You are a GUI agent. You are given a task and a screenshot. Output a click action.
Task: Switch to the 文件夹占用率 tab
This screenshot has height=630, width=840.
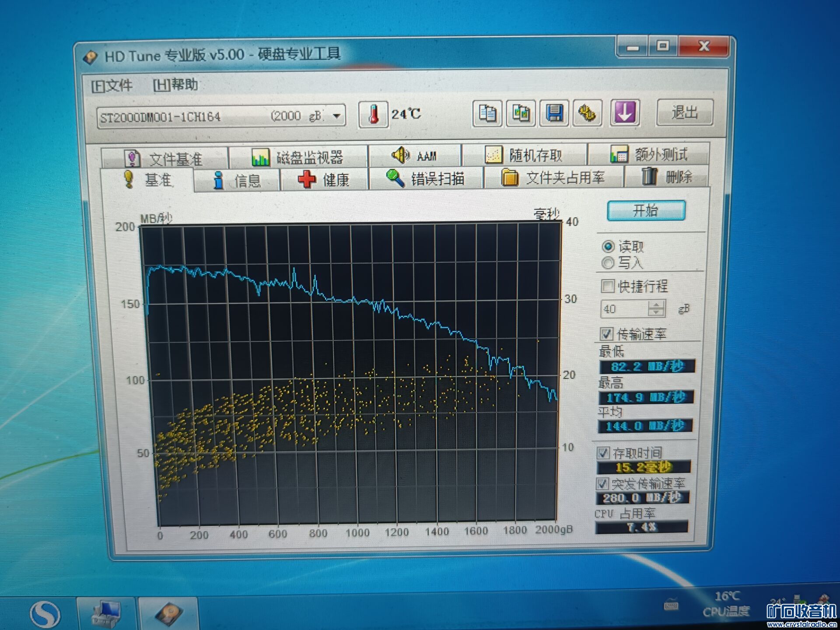pos(553,177)
